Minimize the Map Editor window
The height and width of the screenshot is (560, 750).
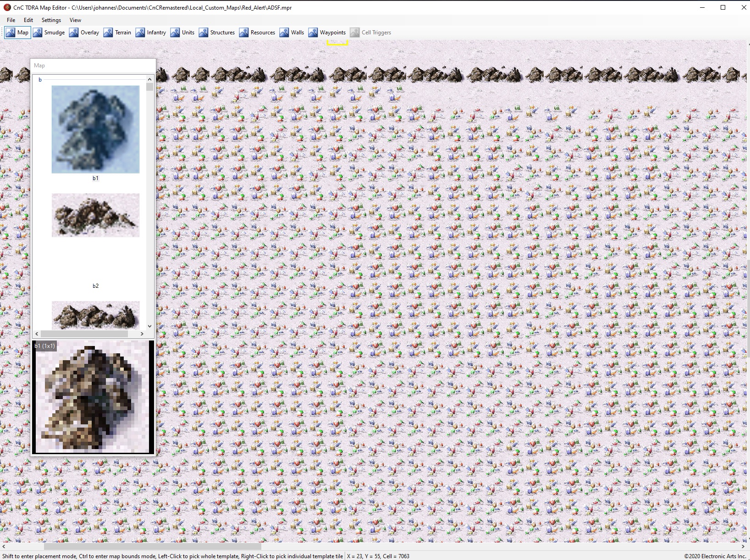tap(702, 7)
